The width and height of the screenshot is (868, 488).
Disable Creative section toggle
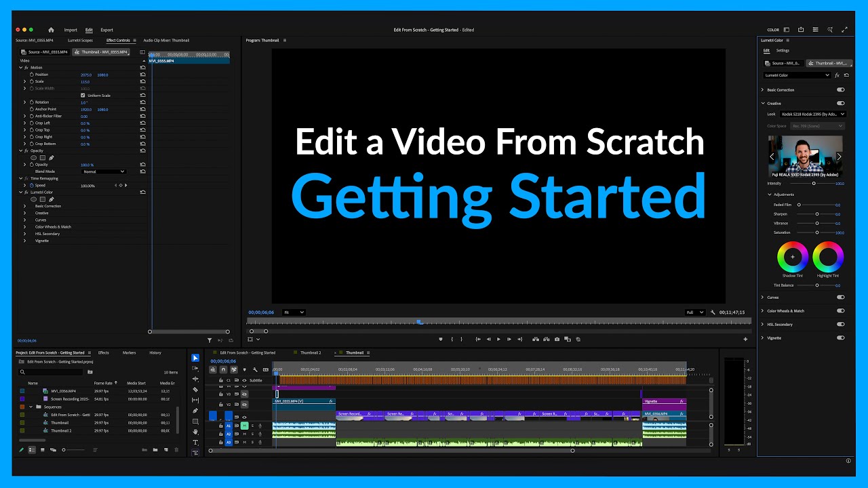(841, 104)
